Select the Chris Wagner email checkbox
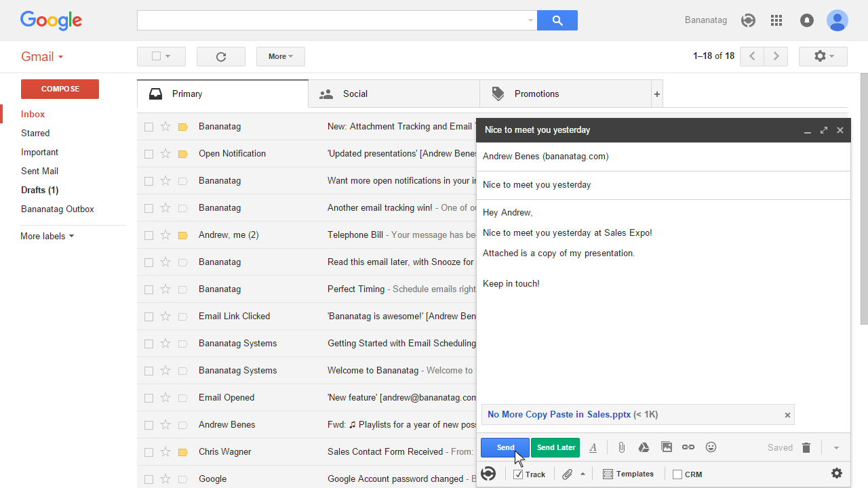The image size is (868, 488). (149, 452)
